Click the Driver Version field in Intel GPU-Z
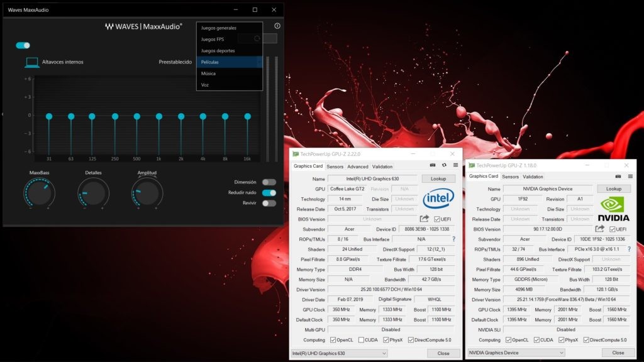The width and height of the screenshot is (644, 362). tap(391, 289)
